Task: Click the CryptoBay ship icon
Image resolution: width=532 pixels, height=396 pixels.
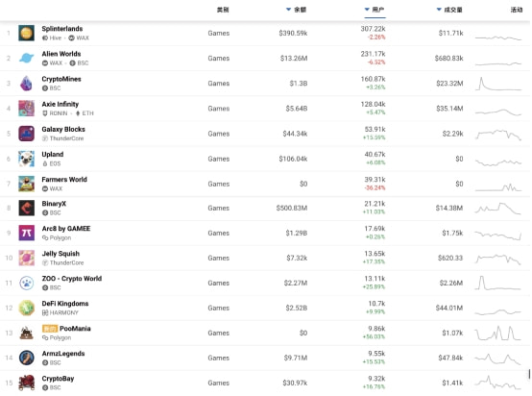Action: pyautogui.click(x=26, y=383)
